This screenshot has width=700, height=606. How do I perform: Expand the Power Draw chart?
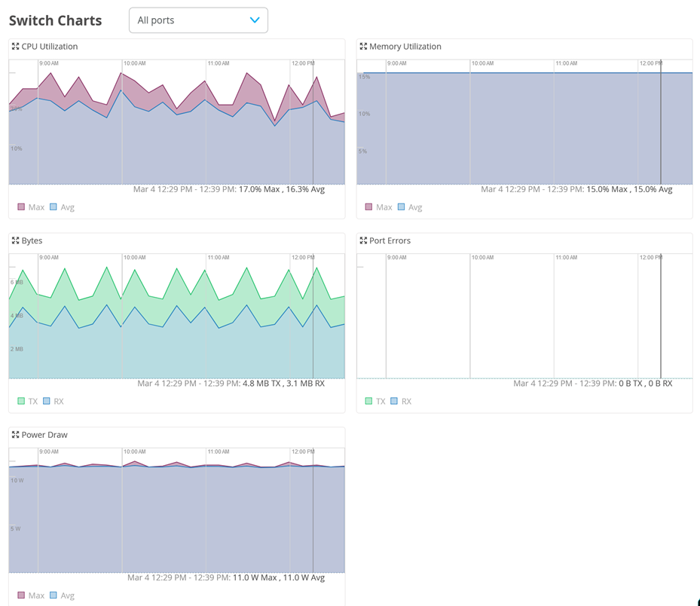pyautogui.click(x=15, y=435)
